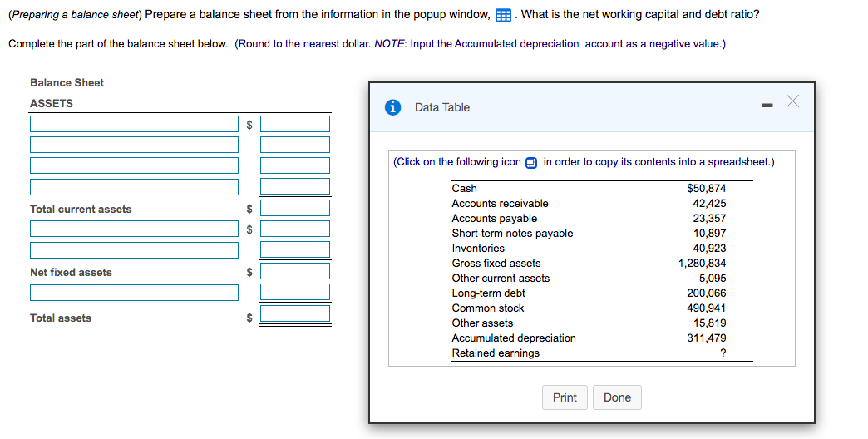Select the amount field above Net fixed assets

click(295, 249)
